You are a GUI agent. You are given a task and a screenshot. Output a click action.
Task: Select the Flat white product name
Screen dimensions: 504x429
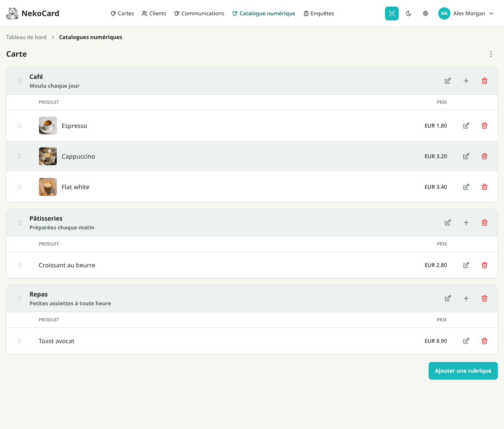coord(75,187)
